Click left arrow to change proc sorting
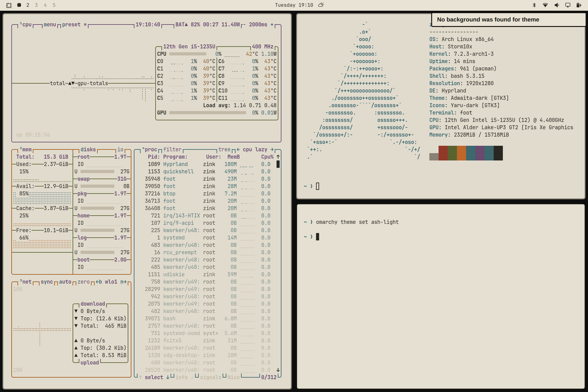The height and width of the screenshot is (392, 588). point(238,149)
